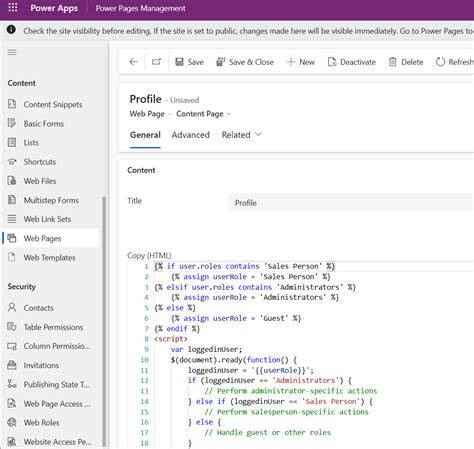This screenshot has width=474, height=449.
Task: Click the Delete trash icon
Action: (x=393, y=62)
